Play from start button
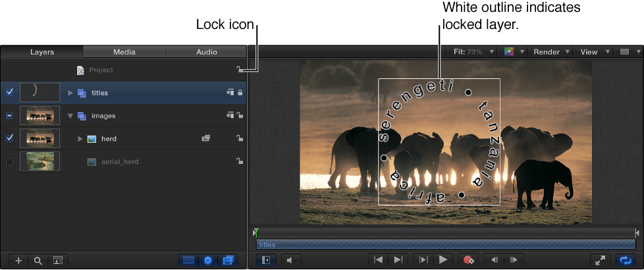This screenshot has width=644, height=270. [423, 259]
